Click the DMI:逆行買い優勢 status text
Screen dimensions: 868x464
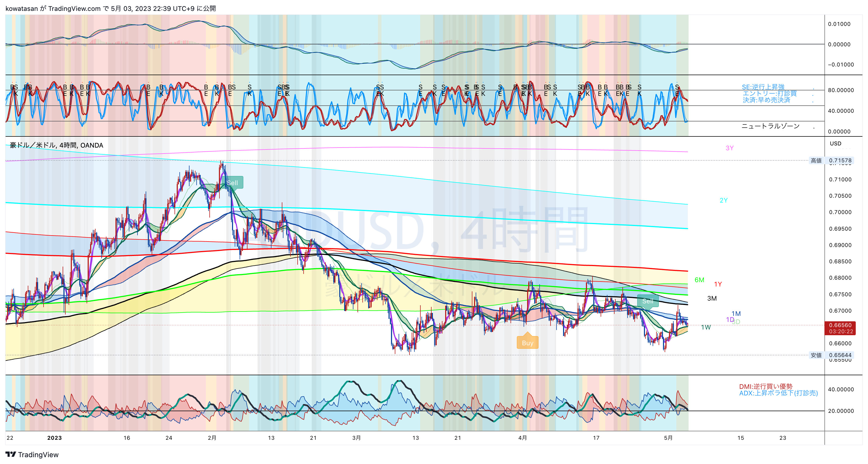coord(766,386)
